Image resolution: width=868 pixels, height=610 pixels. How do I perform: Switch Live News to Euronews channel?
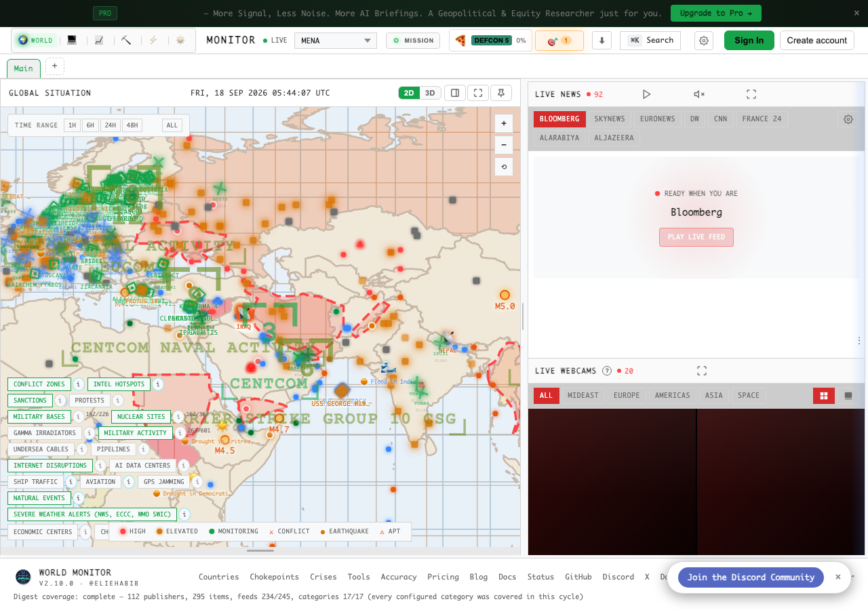tap(658, 119)
